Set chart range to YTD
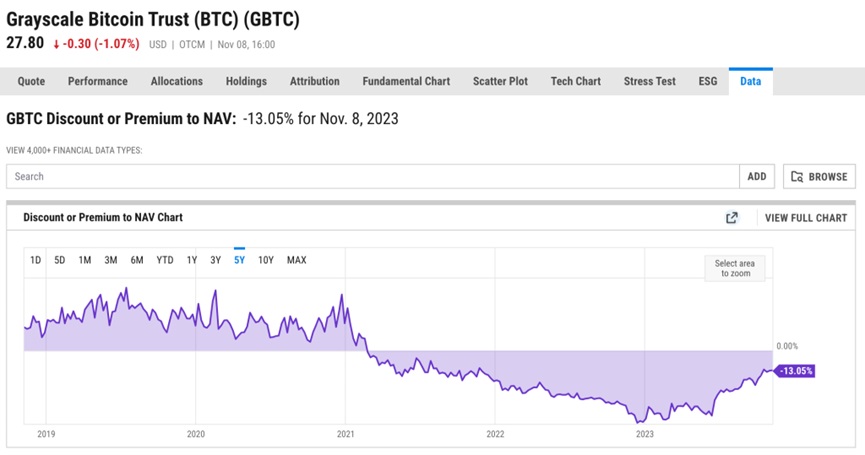 [165, 260]
